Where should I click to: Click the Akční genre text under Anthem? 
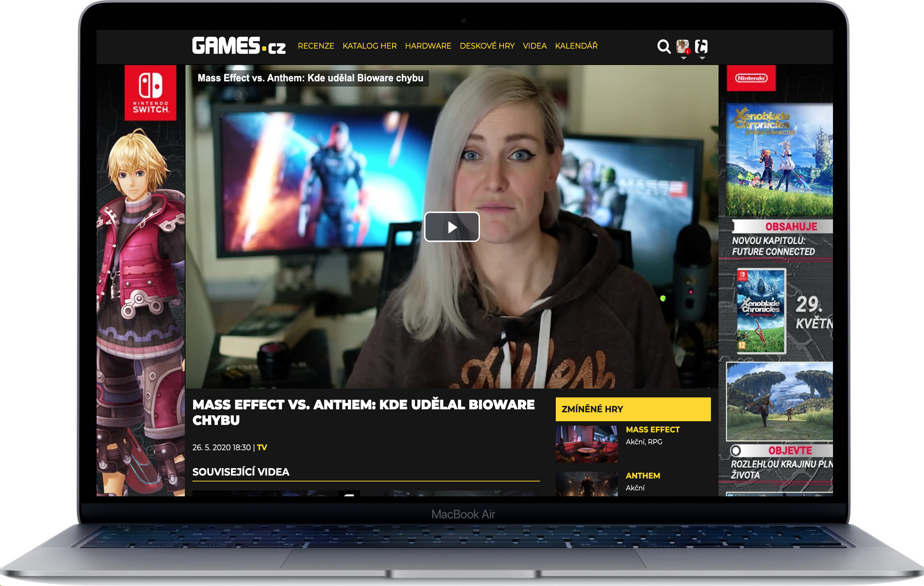[x=635, y=488]
